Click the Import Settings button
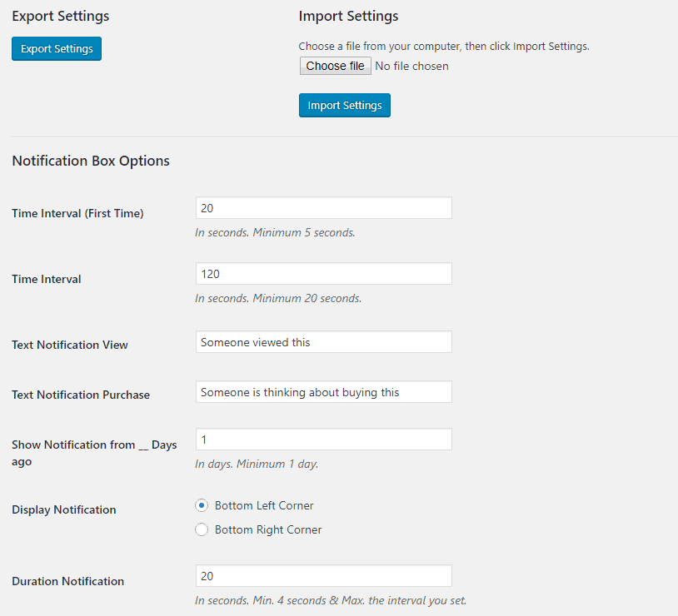 coord(344,106)
